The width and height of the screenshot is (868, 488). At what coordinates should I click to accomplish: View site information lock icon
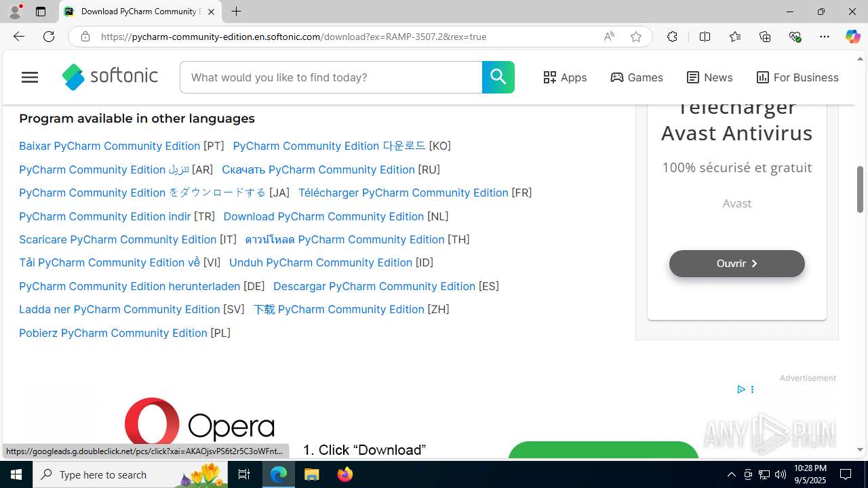click(x=85, y=37)
